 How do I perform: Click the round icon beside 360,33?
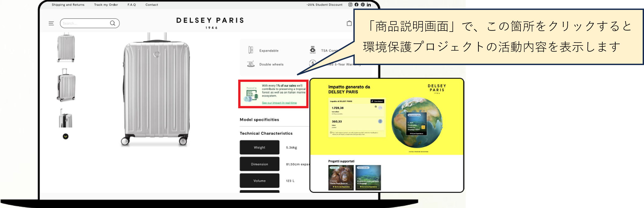tap(380, 121)
